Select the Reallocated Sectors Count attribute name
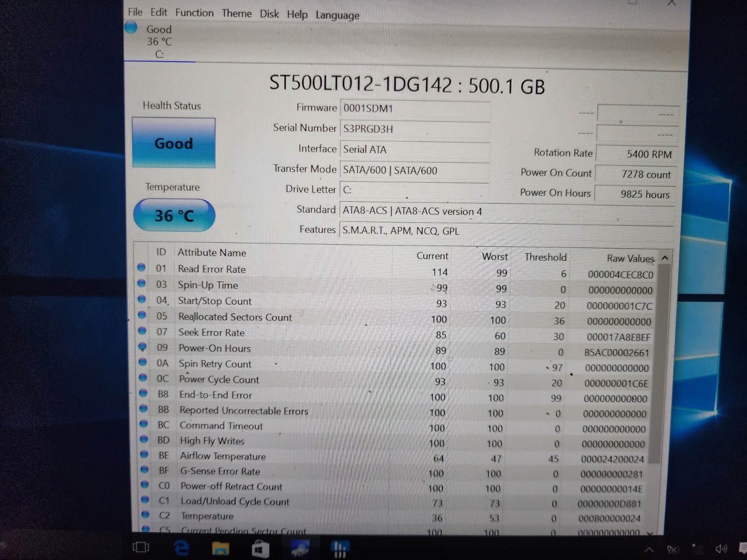Viewport: 747px width, 560px height. (x=235, y=317)
